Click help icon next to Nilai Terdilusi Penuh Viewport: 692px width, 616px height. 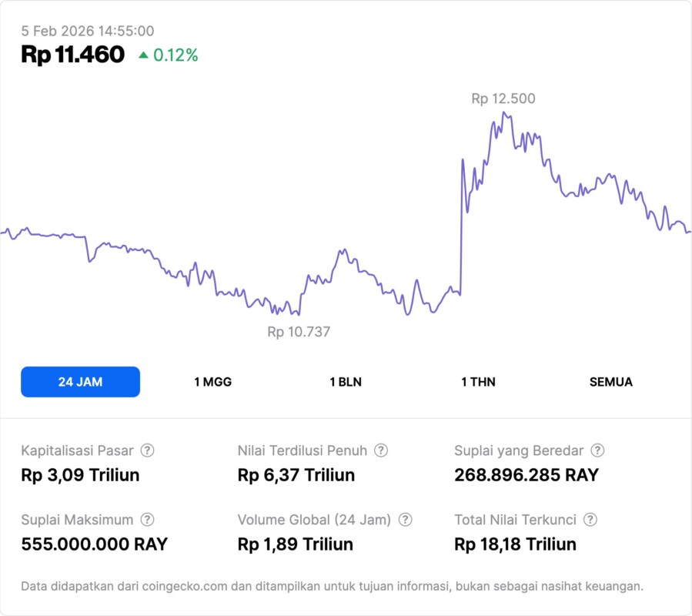[381, 450]
